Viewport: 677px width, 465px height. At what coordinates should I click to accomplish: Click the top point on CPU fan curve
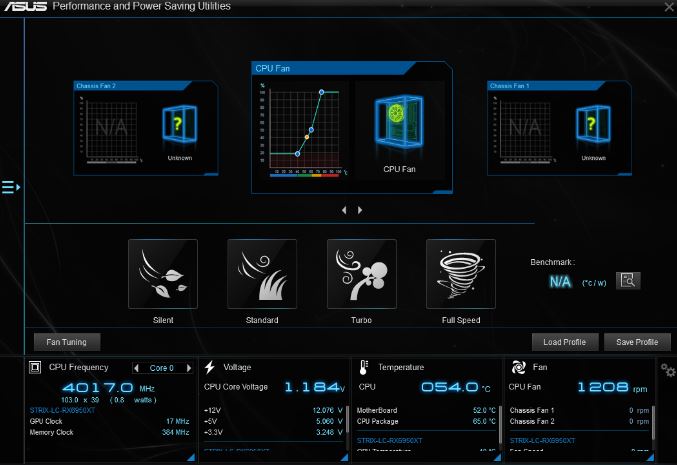pyautogui.click(x=321, y=92)
